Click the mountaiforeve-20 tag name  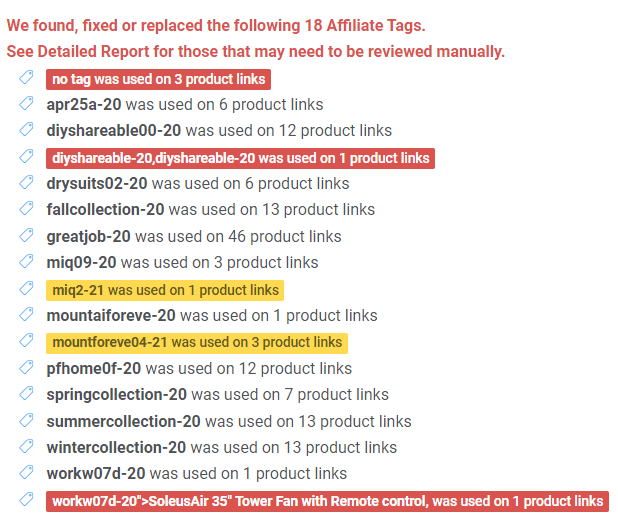[111, 315]
